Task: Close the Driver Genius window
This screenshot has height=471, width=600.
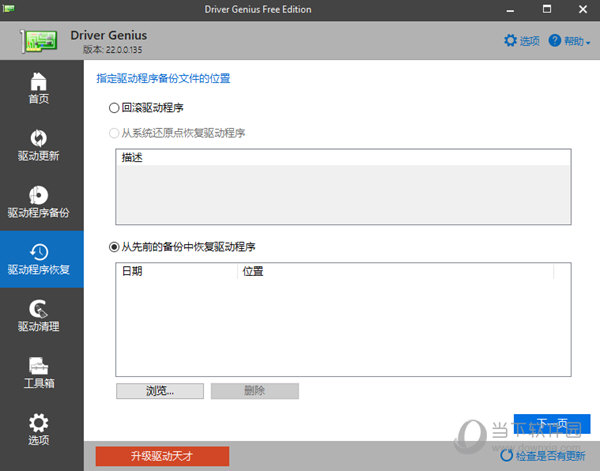Action: pyautogui.click(x=583, y=9)
